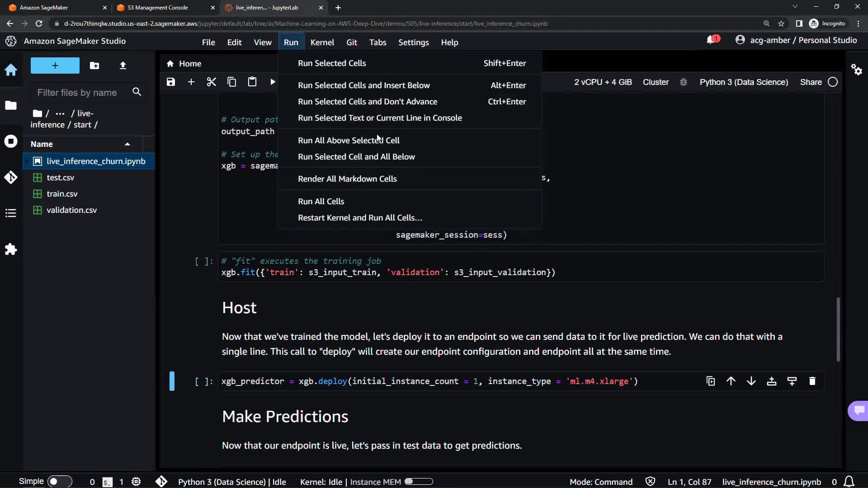Sort files by the Name column arrow
Viewport: 868px width, 488px height.
pos(127,144)
